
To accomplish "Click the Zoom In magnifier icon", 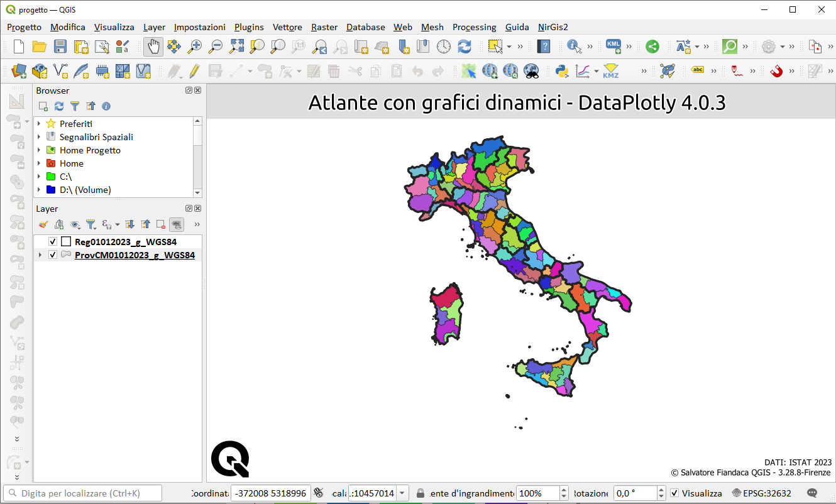I will pyautogui.click(x=195, y=47).
